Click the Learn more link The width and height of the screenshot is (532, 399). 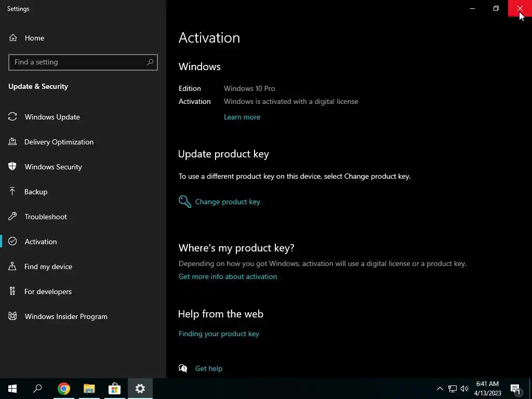(242, 117)
